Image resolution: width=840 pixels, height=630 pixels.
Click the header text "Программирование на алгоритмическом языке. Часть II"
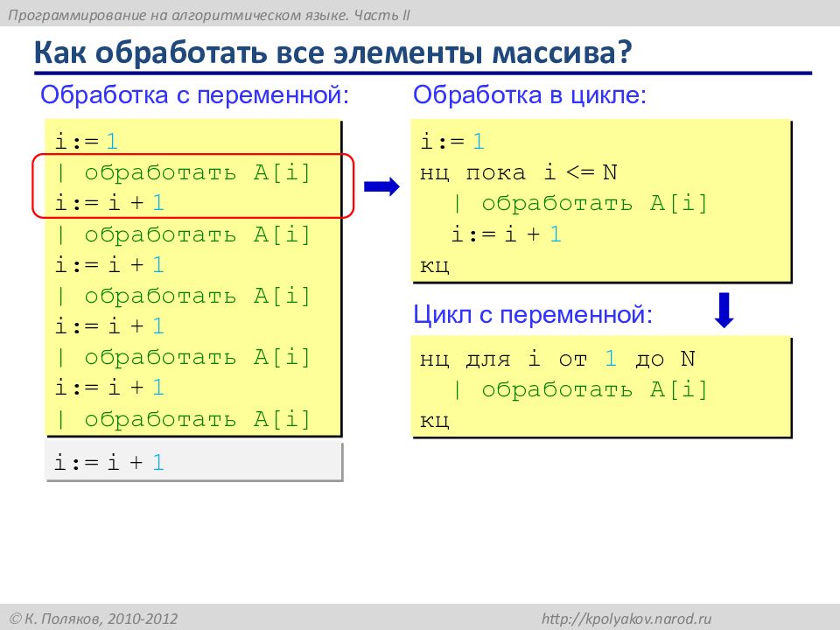pos(209,15)
